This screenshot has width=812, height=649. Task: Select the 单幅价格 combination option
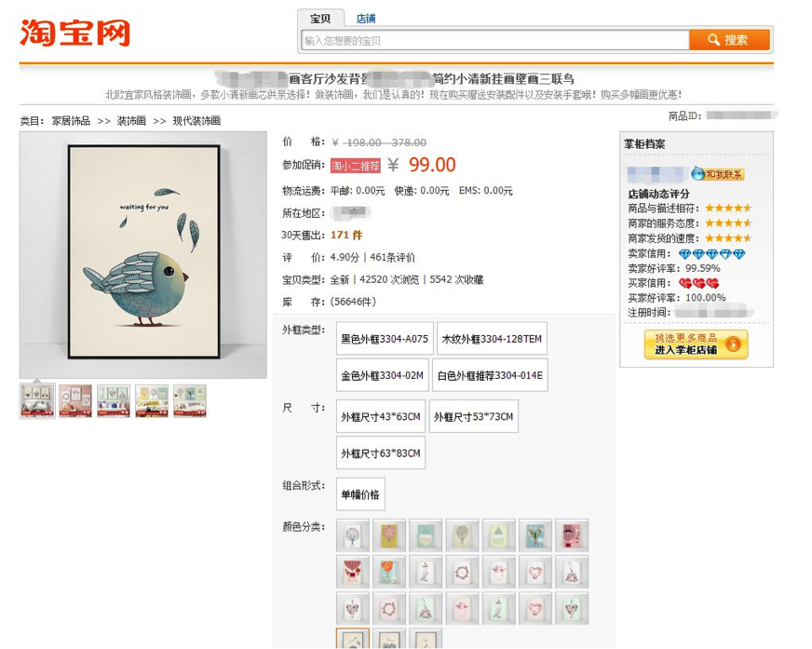pyautogui.click(x=360, y=494)
